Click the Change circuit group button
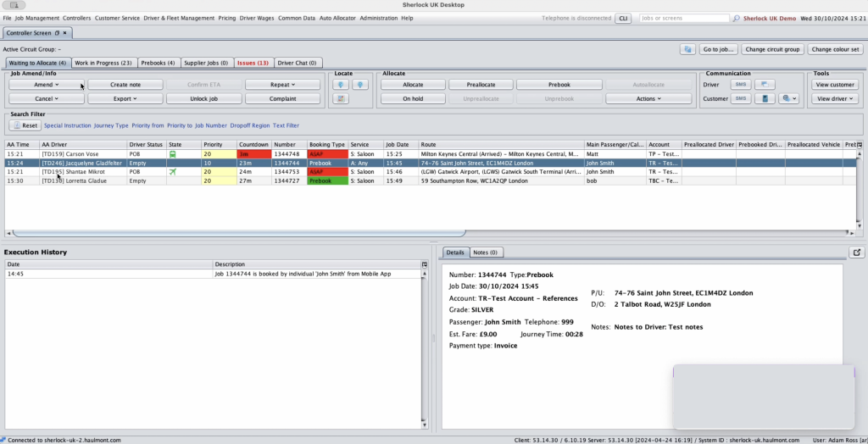 pyautogui.click(x=772, y=49)
